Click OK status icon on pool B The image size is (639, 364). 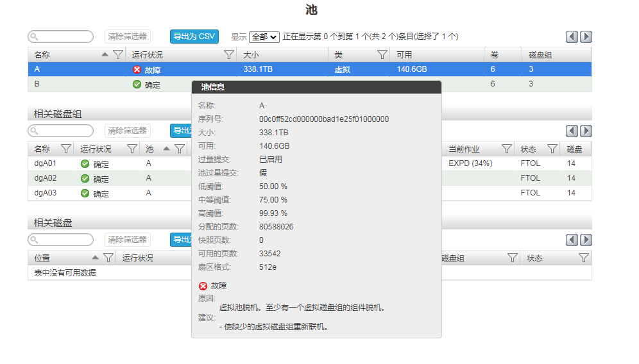(x=137, y=85)
